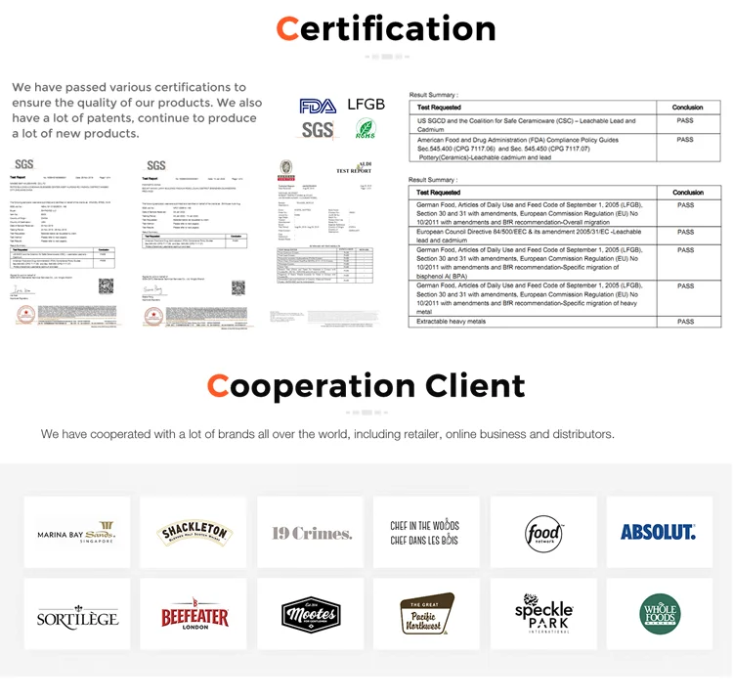The image size is (733, 700).
Task: Click the ABSOLUT brand logo
Action: click(x=660, y=532)
